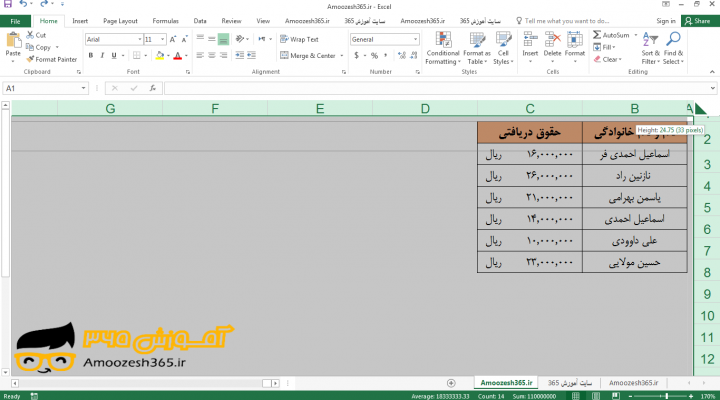Open Find & Select
The width and height of the screenshot is (720, 400).
click(673, 48)
